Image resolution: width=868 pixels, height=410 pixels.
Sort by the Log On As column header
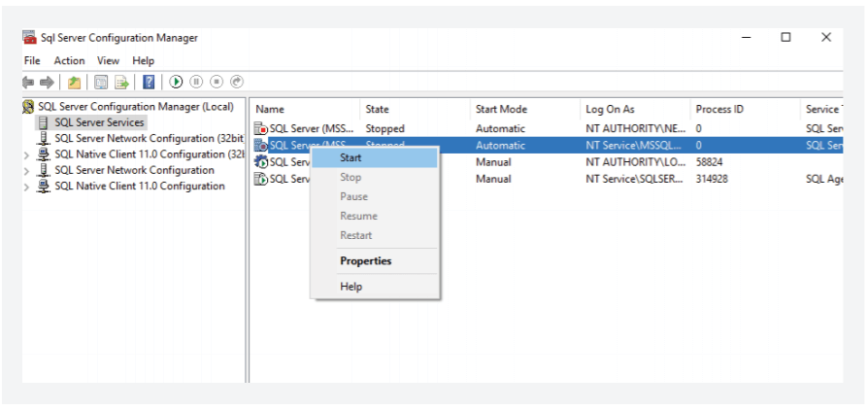[636, 109]
